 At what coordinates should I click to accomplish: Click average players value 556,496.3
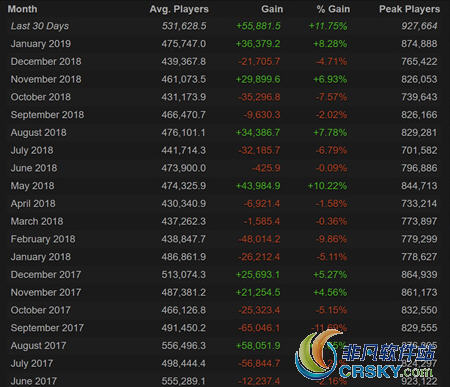[x=184, y=346]
